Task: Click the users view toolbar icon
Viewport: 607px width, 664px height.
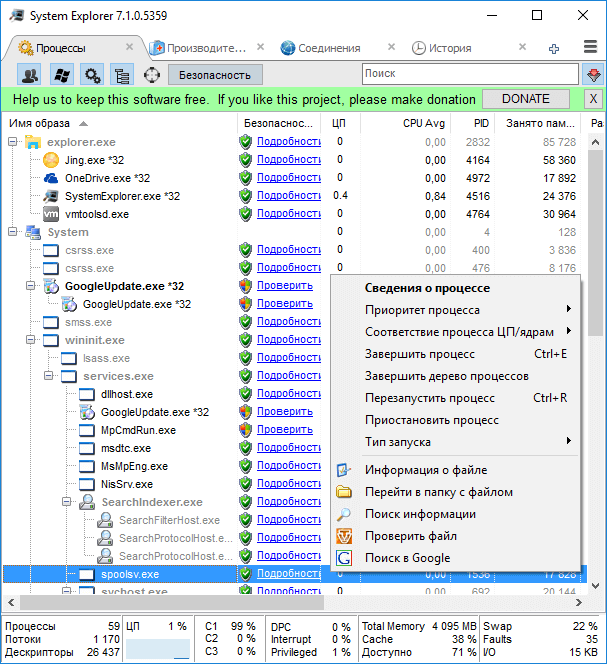Action: pyautogui.click(x=30, y=75)
